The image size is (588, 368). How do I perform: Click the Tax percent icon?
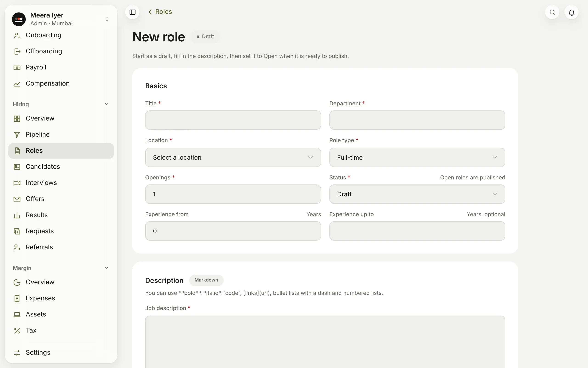pos(17,331)
